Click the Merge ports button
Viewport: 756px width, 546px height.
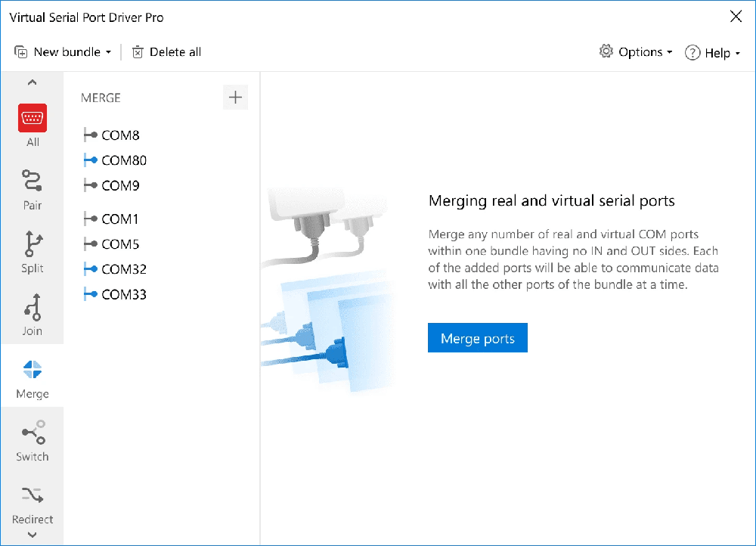point(477,337)
